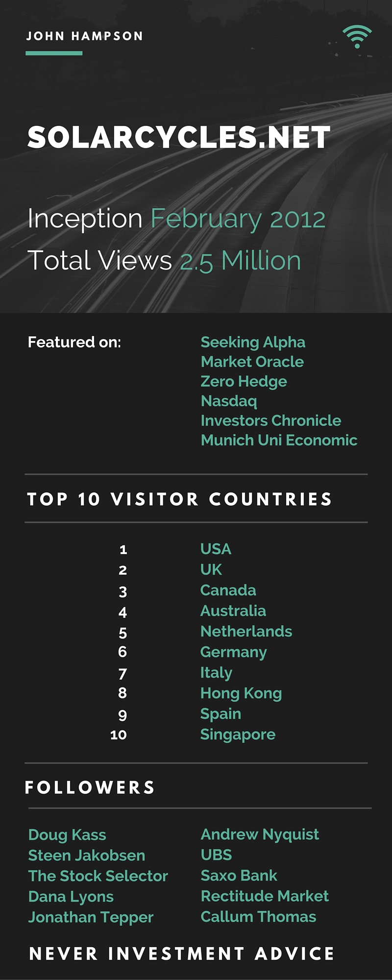This screenshot has width=392, height=980.
Task: Select Callum Thomas in followers
Action: click(258, 916)
